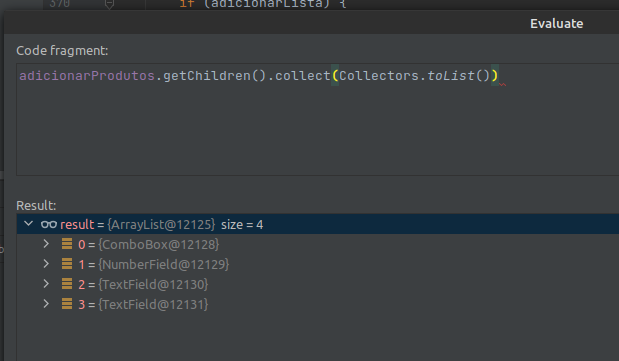Click the Evaluate dialog title bar
Screen dimensions: 619x361
tap(311, 23)
